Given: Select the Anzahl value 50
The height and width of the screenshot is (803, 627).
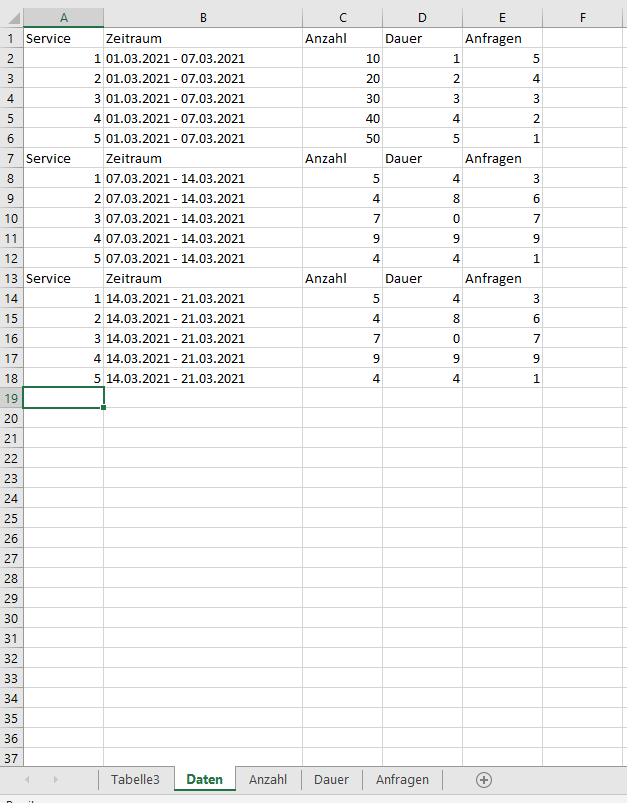Looking at the screenshot, I should click(343, 138).
